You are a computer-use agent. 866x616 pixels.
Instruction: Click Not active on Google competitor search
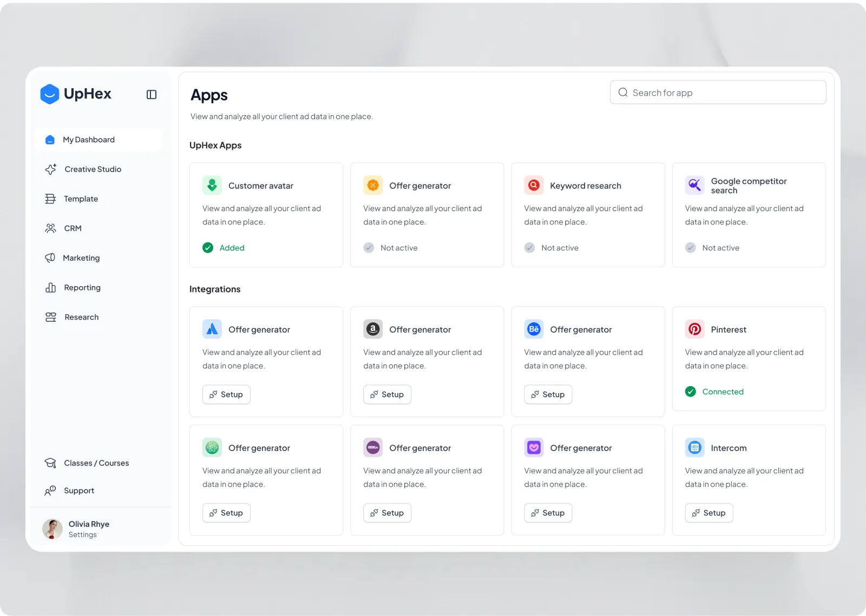(712, 248)
